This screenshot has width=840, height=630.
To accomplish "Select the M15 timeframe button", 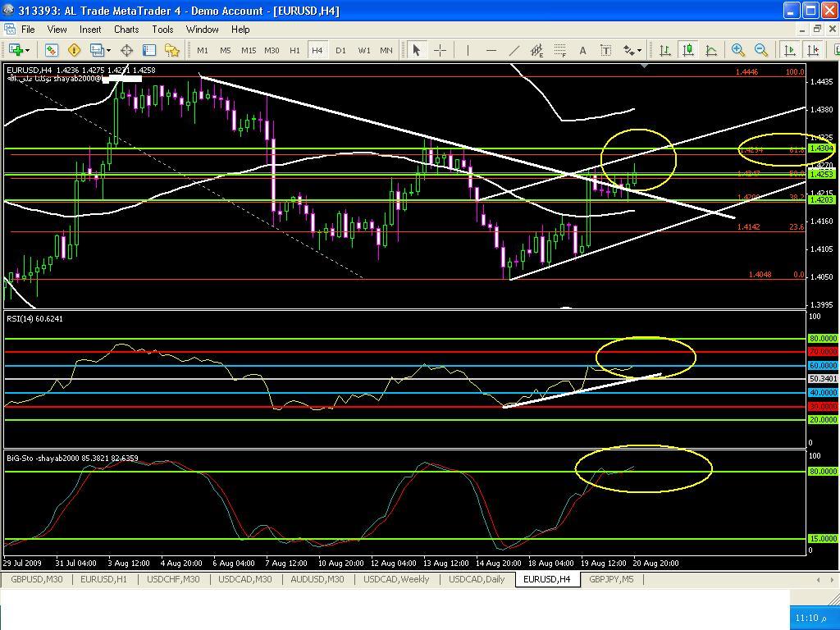I will pos(249,50).
